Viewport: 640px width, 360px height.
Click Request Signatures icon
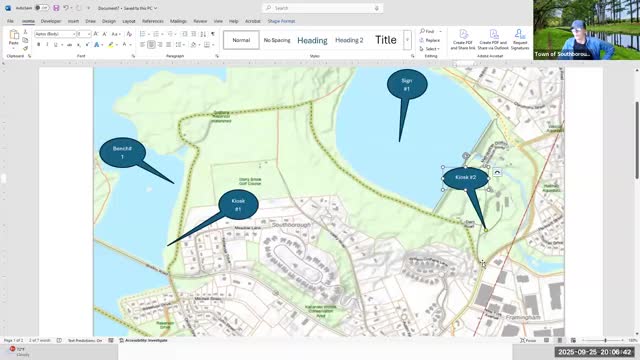coord(520,40)
